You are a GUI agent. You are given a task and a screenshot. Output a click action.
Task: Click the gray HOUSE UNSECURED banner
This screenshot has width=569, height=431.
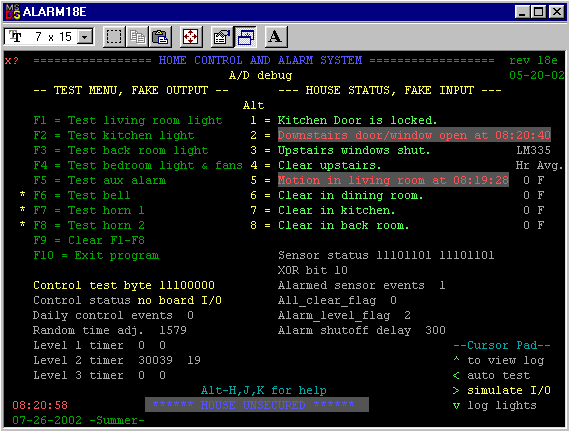click(257, 405)
